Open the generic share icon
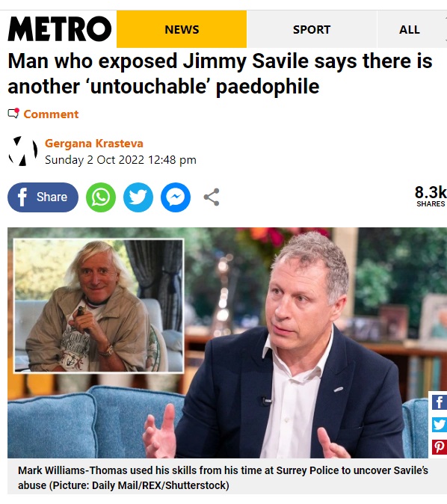Viewport: 447px width, 504px height. click(212, 197)
